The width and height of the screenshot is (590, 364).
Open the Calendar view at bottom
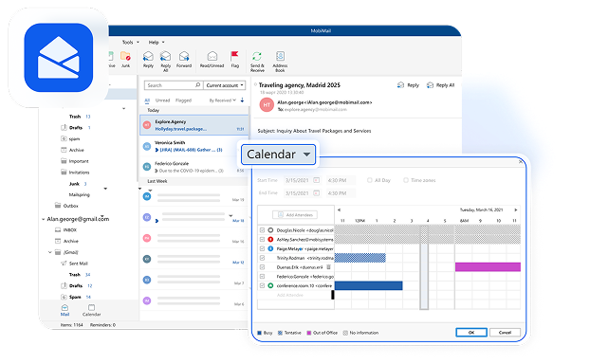click(91, 311)
